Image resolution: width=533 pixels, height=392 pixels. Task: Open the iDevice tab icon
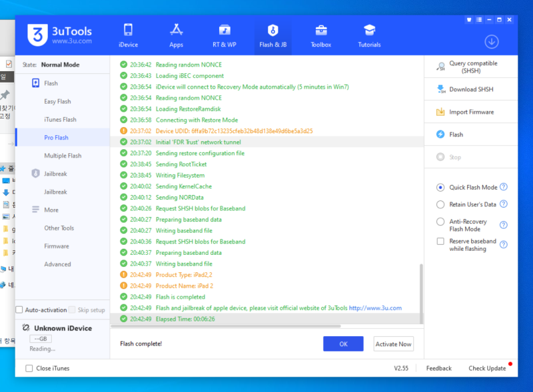tap(128, 30)
